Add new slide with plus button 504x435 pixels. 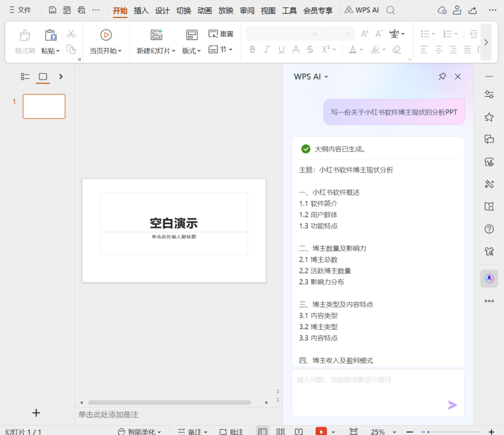pyautogui.click(x=36, y=413)
